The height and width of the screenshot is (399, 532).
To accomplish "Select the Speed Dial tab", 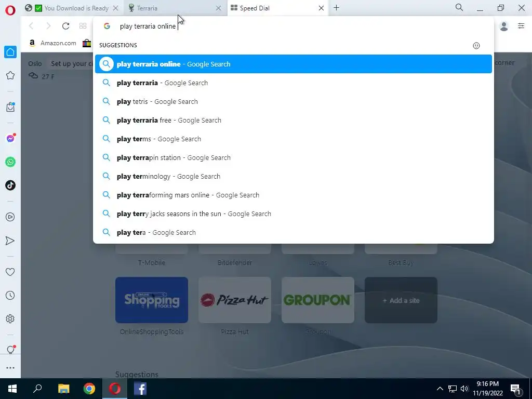I will click(x=277, y=8).
